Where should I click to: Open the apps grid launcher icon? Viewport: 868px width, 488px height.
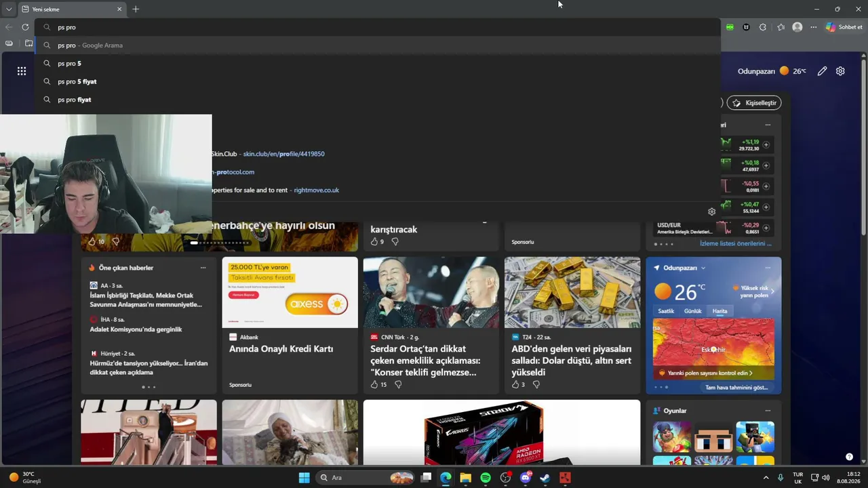tap(22, 71)
